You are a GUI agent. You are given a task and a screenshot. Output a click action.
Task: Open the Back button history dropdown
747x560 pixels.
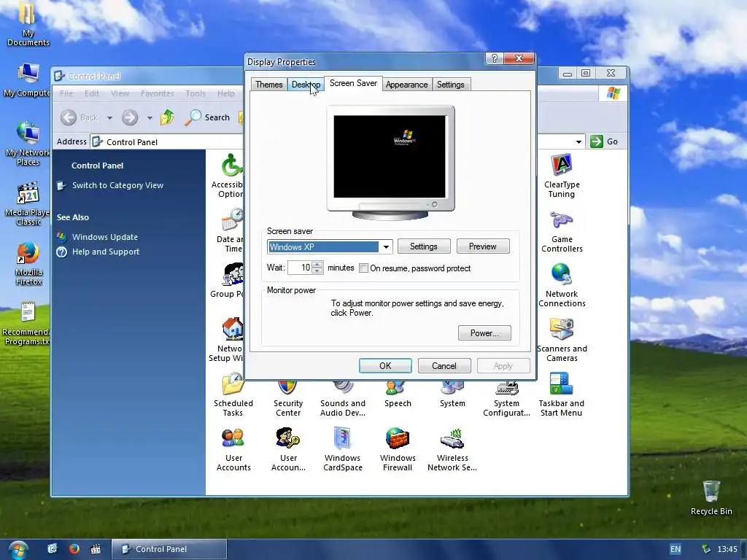point(109,117)
